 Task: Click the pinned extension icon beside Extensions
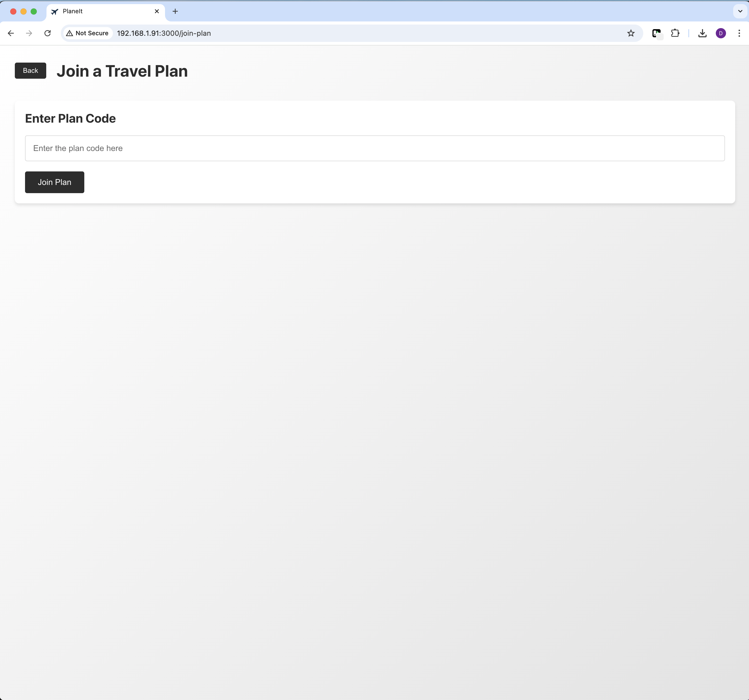tap(656, 33)
